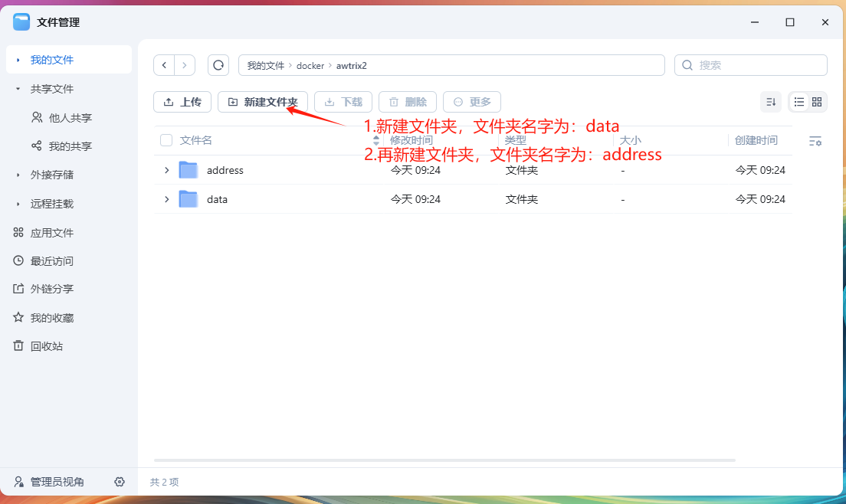Open settings gear next to 管理员视角
Screen dimensions: 846x504
(120, 482)
